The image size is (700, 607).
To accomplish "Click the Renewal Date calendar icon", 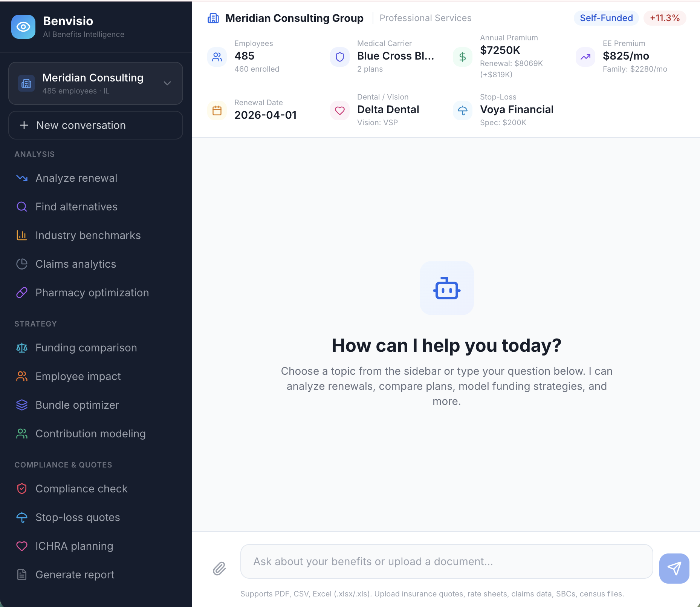I will coord(217,110).
